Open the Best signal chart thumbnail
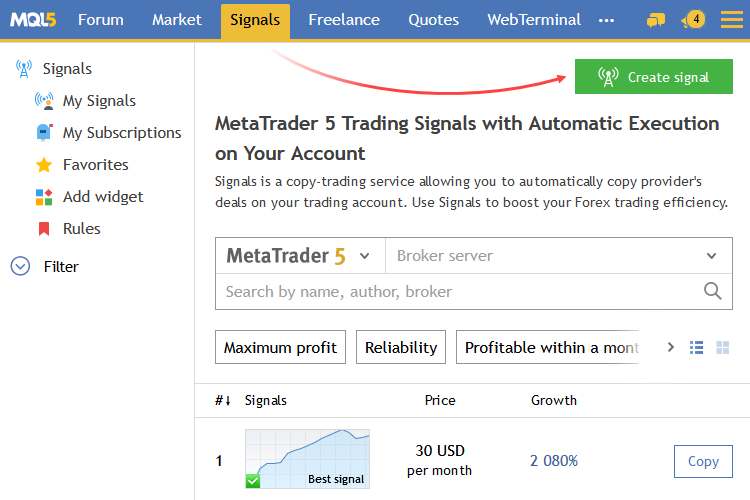750x500 pixels. tap(308, 459)
